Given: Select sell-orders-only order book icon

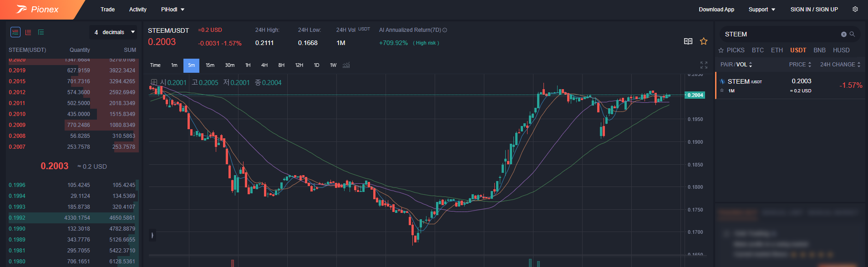Looking at the screenshot, I should pos(28,32).
